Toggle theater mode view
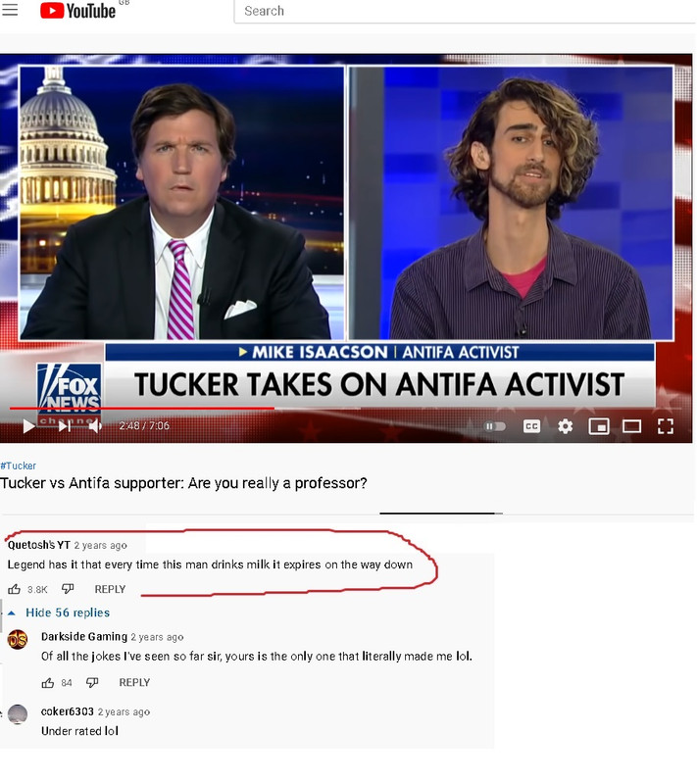Viewport: 697px width, 784px height. coord(631,426)
